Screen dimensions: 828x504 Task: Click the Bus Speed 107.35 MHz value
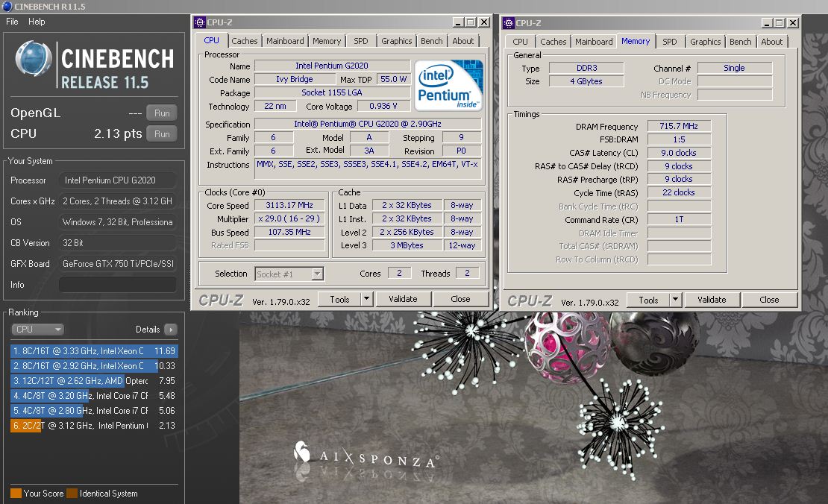pyautogui.click(x=289, y=232)
